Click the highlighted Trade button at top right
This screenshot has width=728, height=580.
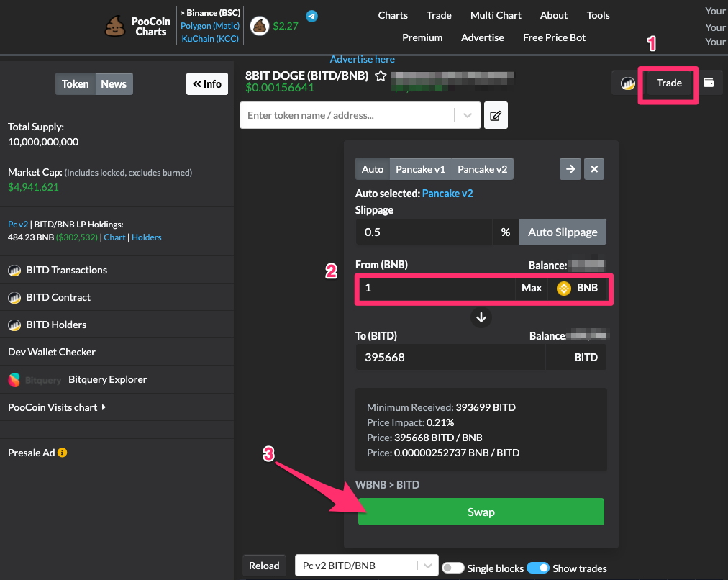669,83
